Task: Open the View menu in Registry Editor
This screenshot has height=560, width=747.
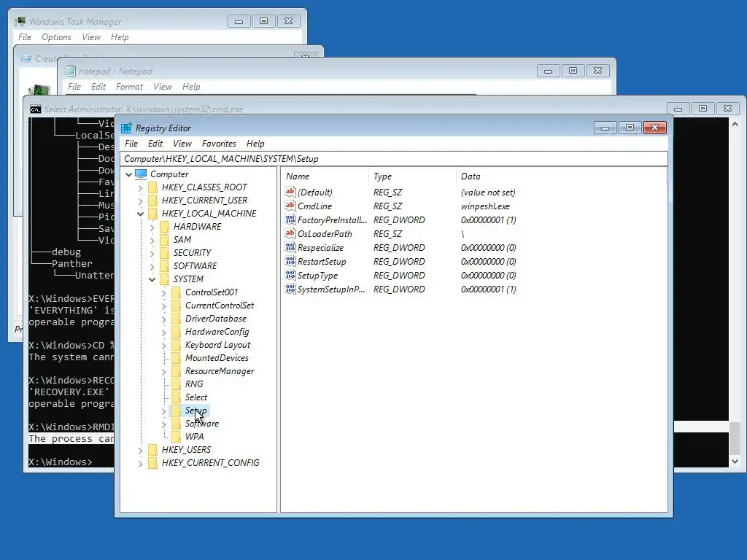Action: pyautogui.click(x=182, y=144)
